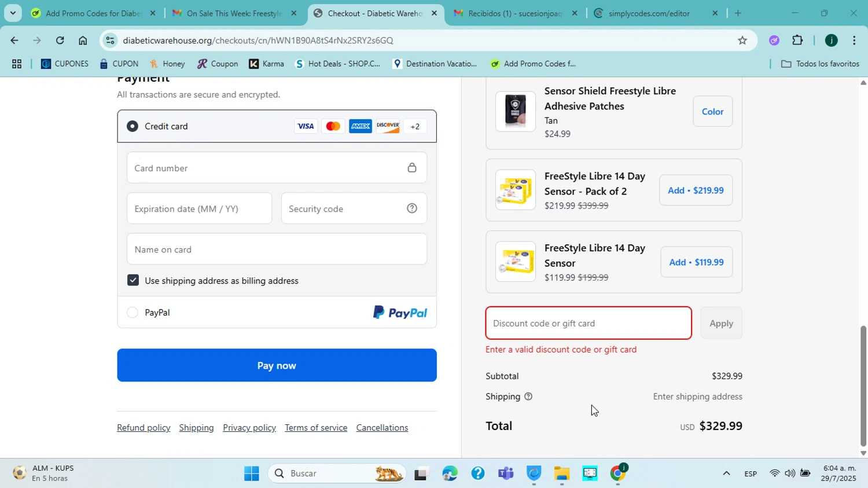Open Coupon bookmark
Image resolution: width=868 pixels, height=488 pixels.
(x=217, y=64)
